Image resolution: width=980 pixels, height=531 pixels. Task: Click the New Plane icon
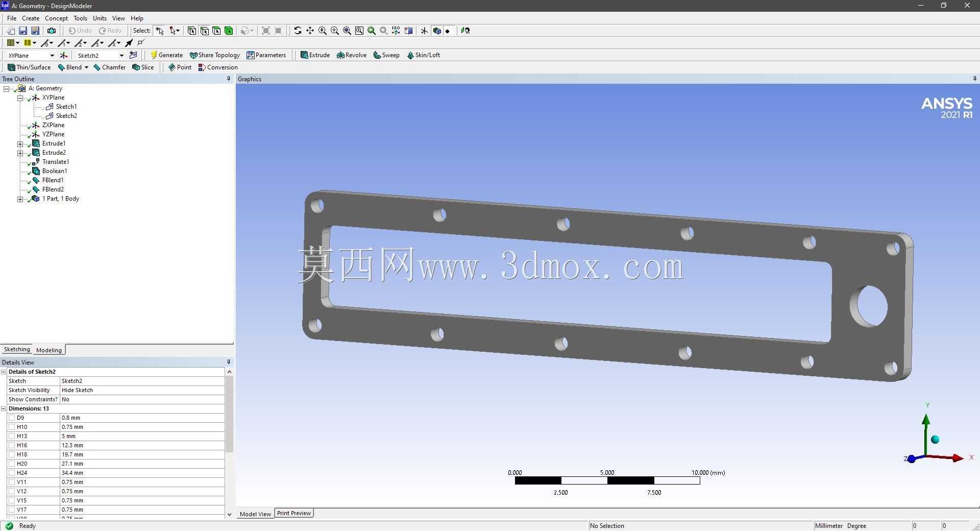tap(64, 55)
